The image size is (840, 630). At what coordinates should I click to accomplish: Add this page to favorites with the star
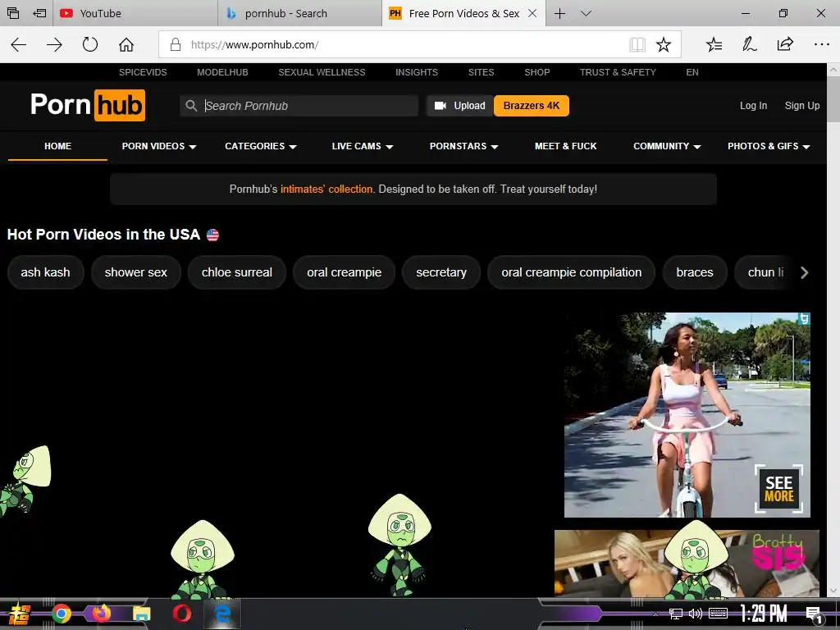click(x=663, y=44)
